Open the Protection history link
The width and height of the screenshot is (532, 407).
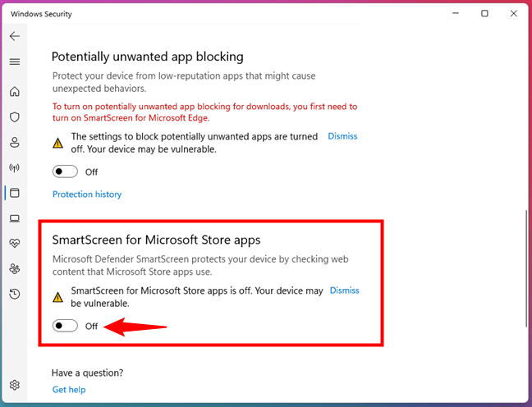[x=87, y=194]
